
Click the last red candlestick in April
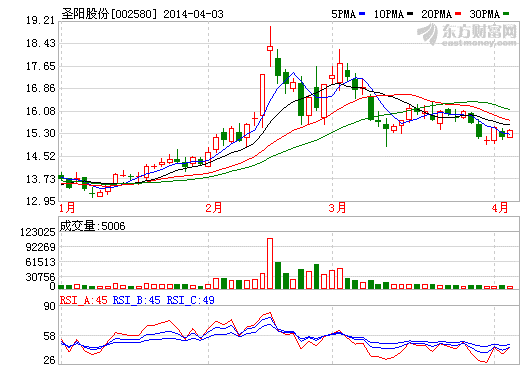[x=510, y=134]
